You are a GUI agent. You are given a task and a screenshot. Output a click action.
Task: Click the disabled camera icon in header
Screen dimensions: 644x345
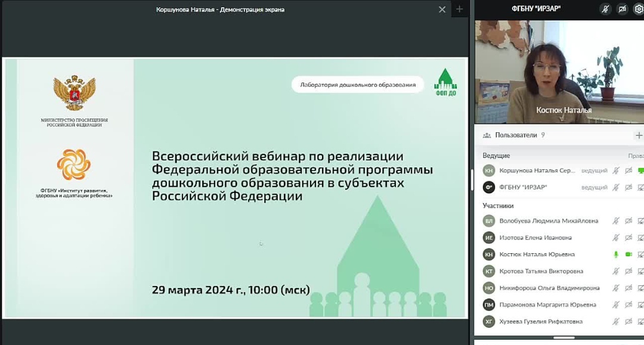click(623, 9)
